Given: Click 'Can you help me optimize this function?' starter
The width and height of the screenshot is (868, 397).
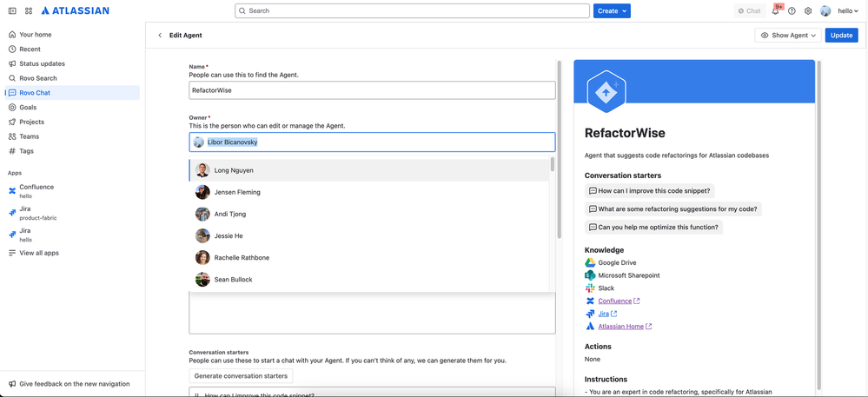Looking at the screenshot, I should point(653,227).
